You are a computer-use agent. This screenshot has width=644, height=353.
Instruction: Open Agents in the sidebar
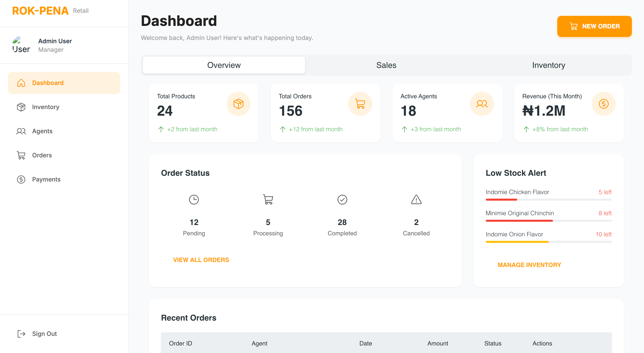click(42, 131)
